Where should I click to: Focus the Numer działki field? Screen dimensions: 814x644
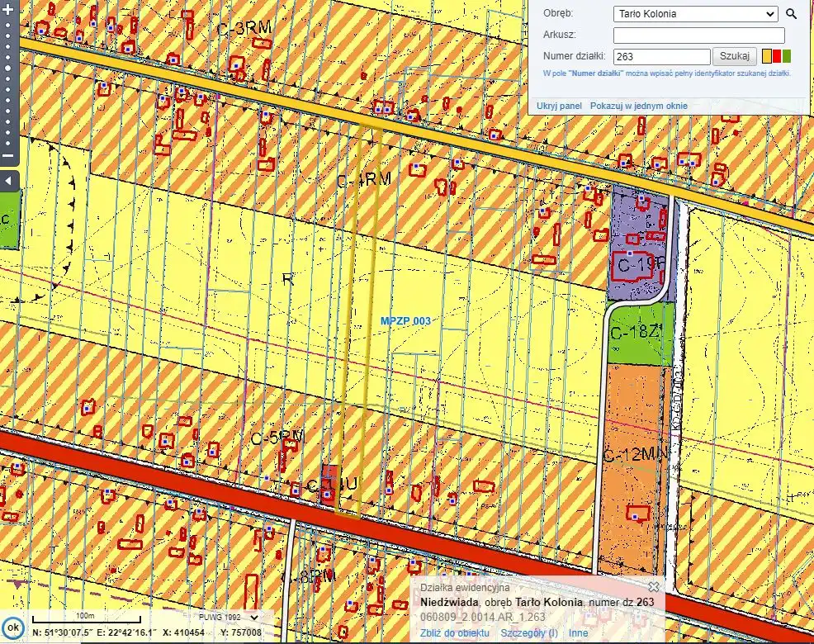[x=662, y=57]
